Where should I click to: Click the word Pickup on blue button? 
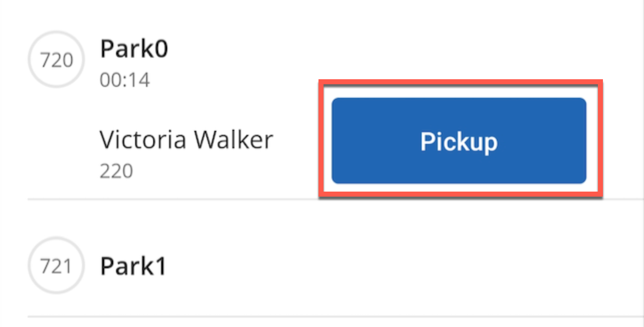(459, 141)
